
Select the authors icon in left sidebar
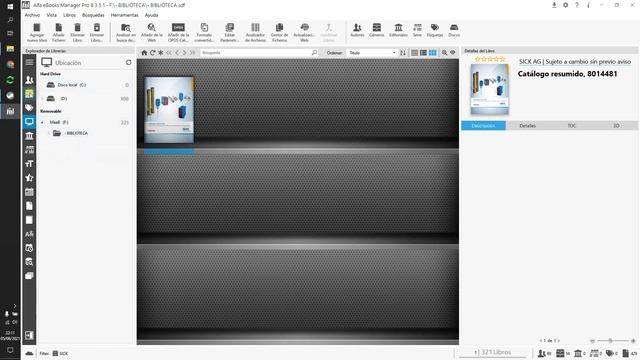29,80
